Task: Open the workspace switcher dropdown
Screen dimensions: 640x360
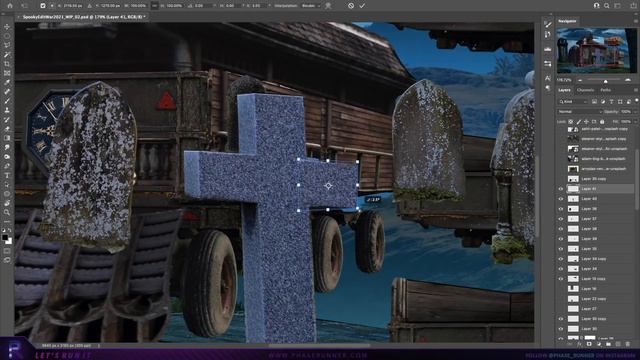Action: point(618,6)
